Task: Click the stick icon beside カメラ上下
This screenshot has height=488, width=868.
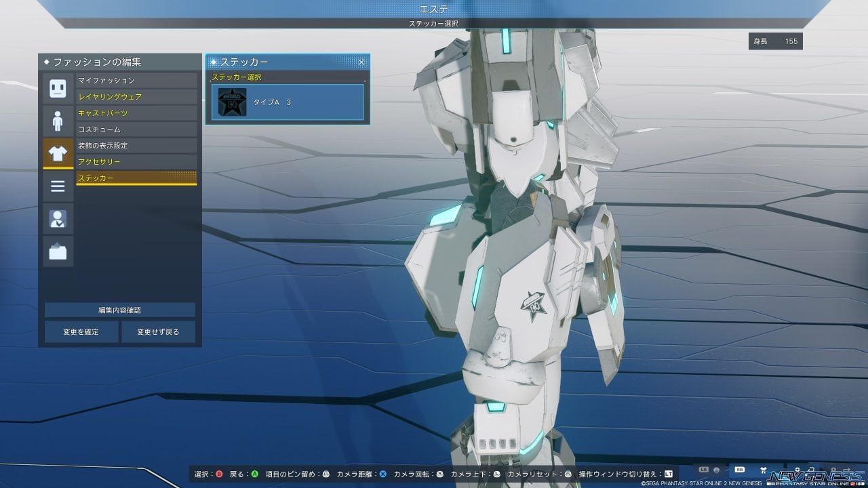Action: tap(496, 474)
